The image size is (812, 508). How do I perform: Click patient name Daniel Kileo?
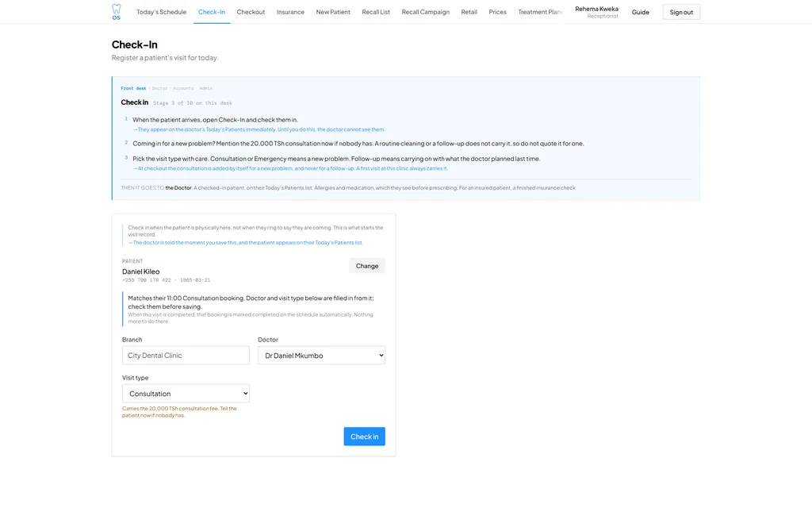pos(141,271)
